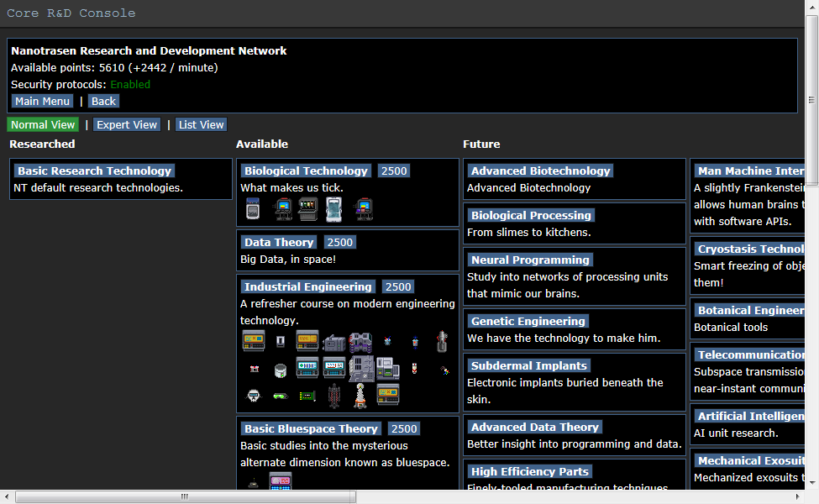819x504 pixels.
Task: Click the 'Future' column heading
Action: coord(481,144)
